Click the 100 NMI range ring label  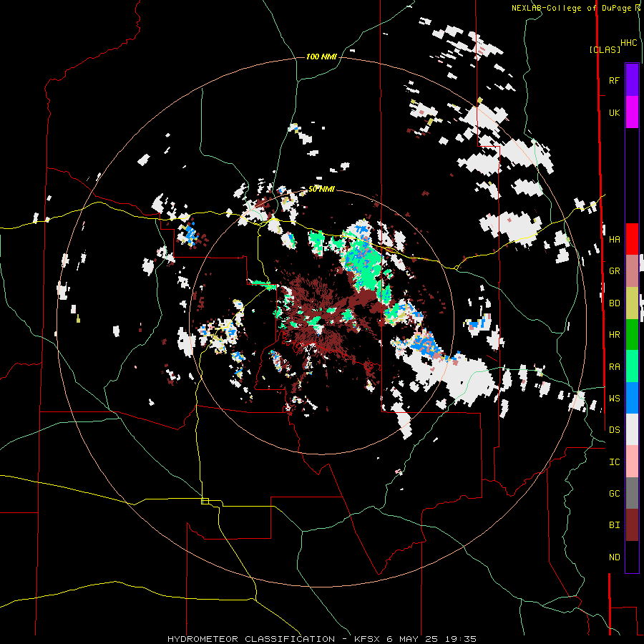[x=321, y=57]
